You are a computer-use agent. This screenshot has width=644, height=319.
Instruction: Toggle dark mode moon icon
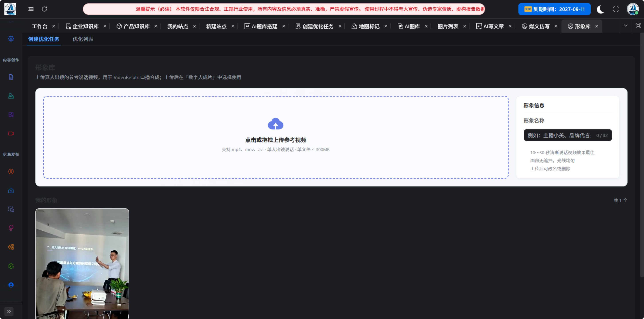click(x=601, y=9)
